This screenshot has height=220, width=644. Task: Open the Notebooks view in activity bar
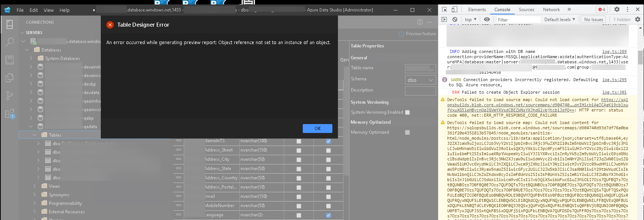pos(10,60)
